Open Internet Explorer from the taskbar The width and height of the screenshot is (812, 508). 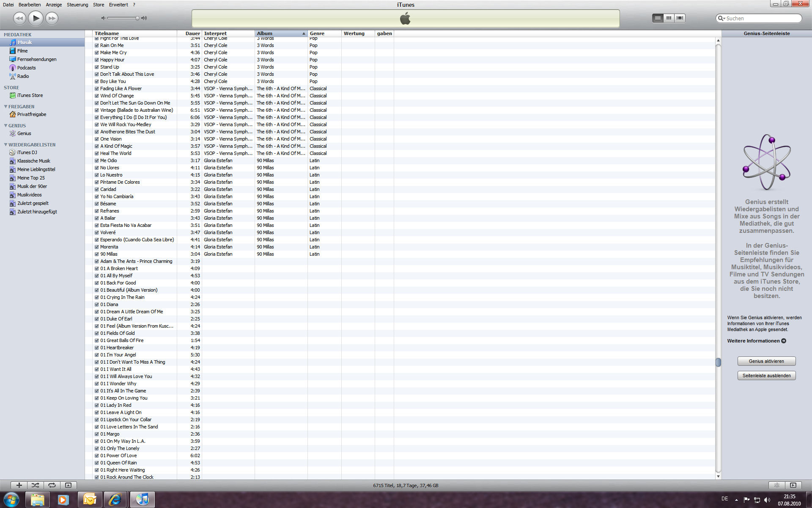coord(115,500)
